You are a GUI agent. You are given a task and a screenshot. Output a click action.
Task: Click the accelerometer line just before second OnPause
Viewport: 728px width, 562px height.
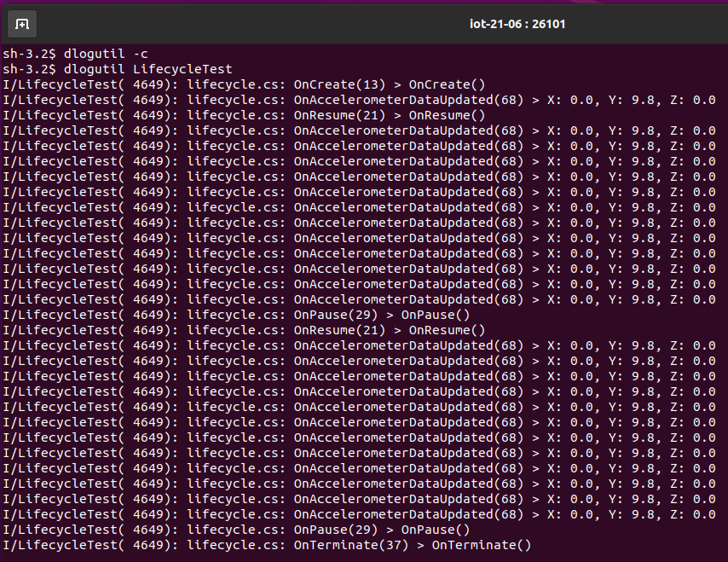pos(358,514)
